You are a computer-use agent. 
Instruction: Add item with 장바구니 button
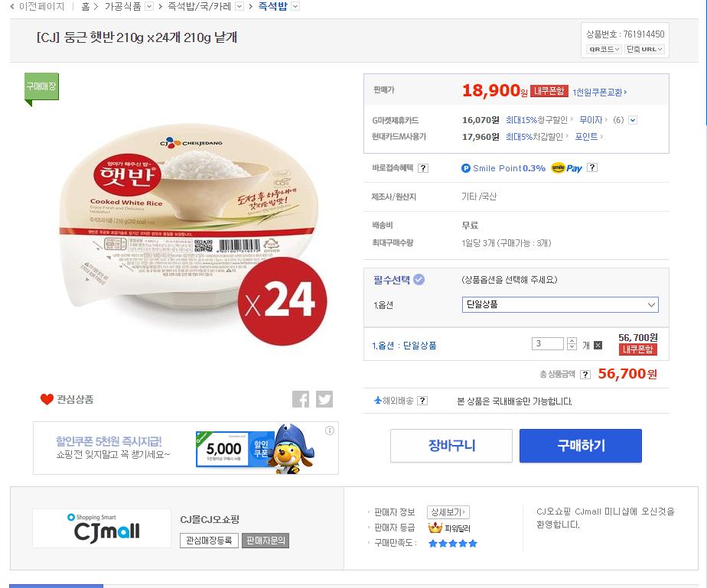[x=451, y=446]
